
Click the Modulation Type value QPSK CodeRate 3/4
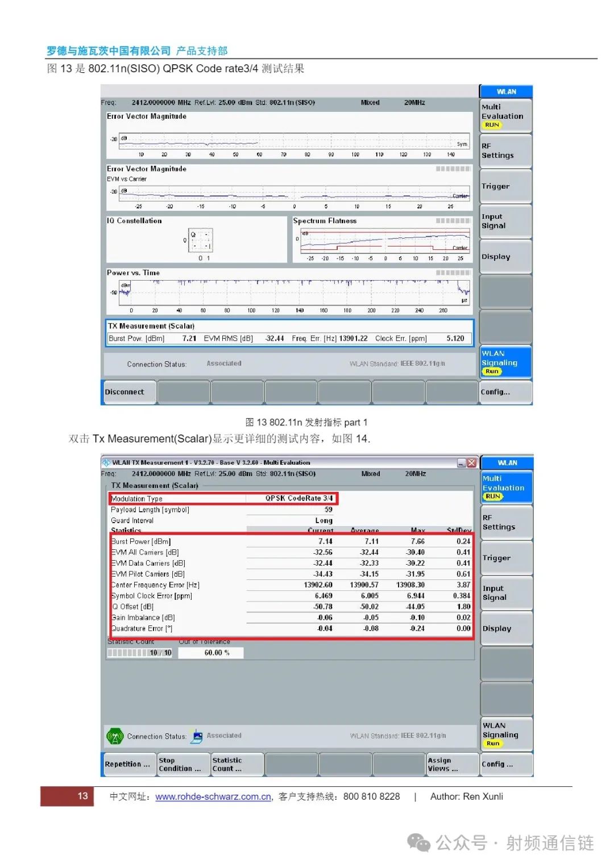tap(299, 499)
